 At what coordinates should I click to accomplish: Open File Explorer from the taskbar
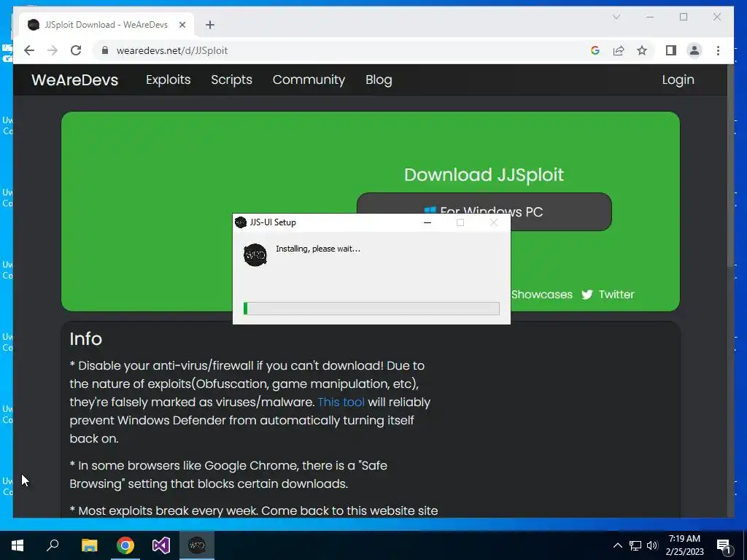[x=89, y=545]
